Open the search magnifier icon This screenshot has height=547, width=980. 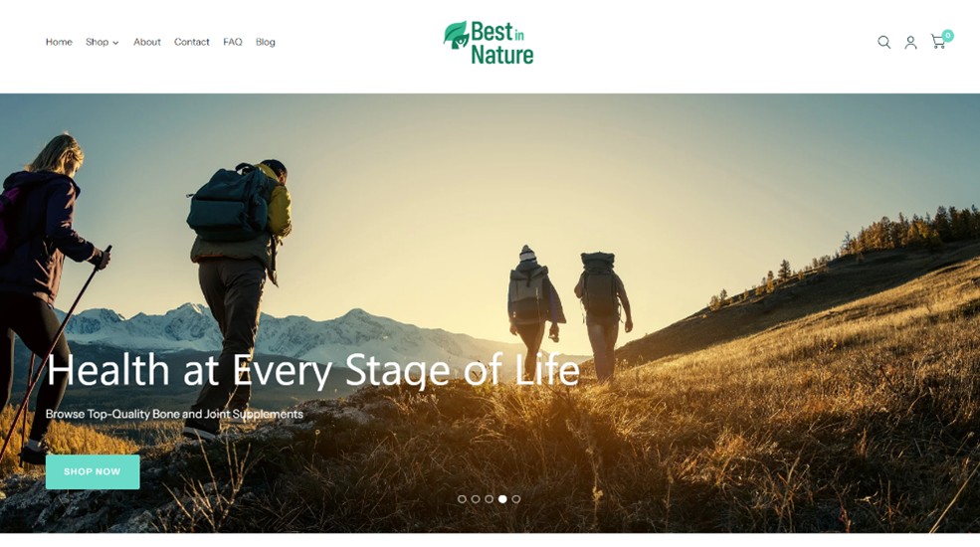point(883,42)
